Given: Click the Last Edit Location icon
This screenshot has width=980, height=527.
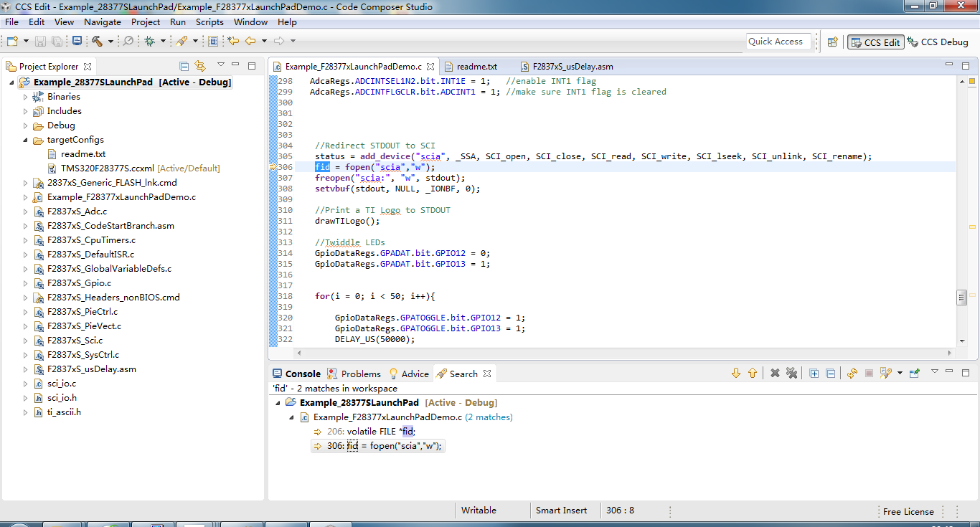Looking at the screenshot, I should tap(233, 42).
